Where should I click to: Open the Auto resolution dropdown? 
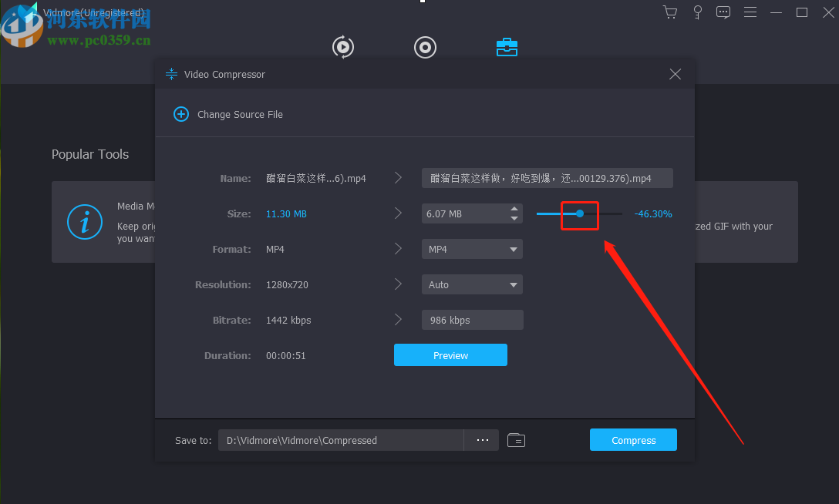(x=472, y=285)
